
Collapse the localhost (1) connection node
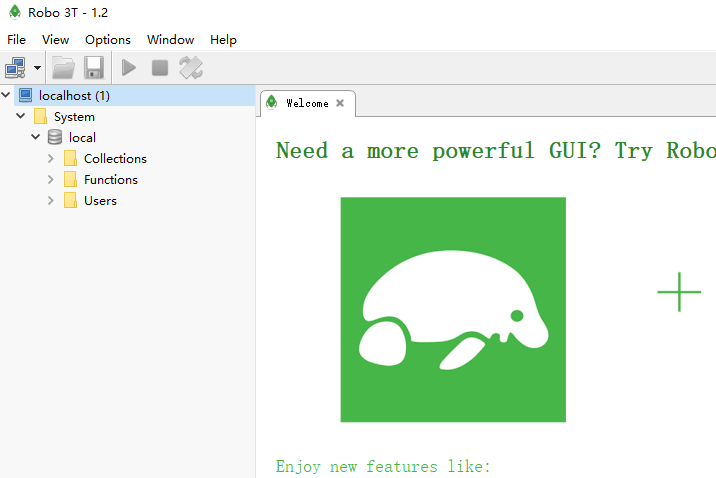(6, 95)
